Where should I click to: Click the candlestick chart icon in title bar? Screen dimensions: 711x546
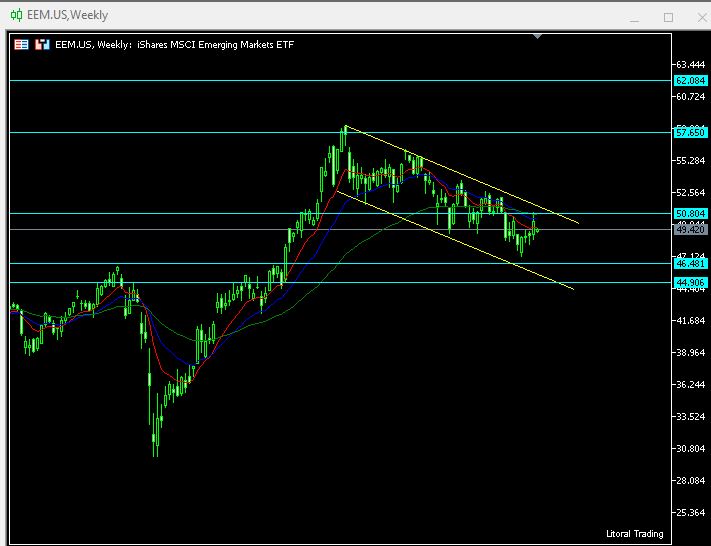point(15,15)
